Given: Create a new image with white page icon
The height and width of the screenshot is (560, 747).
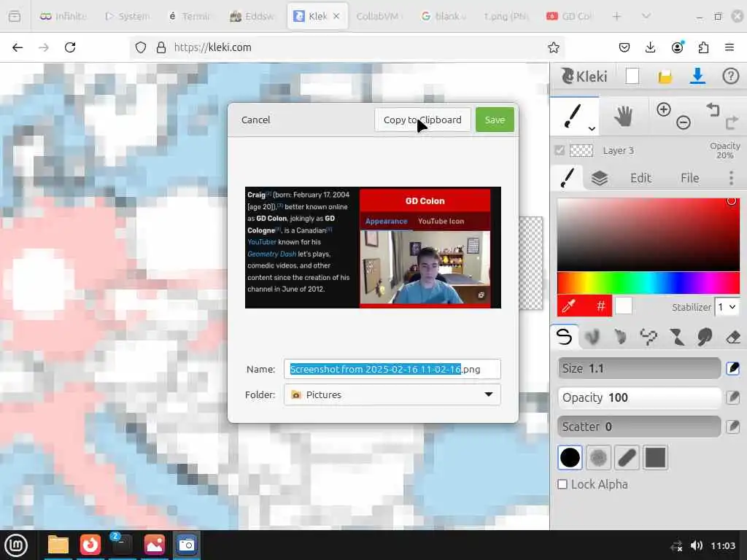Looking at the screenshot, I should [632, 76].
